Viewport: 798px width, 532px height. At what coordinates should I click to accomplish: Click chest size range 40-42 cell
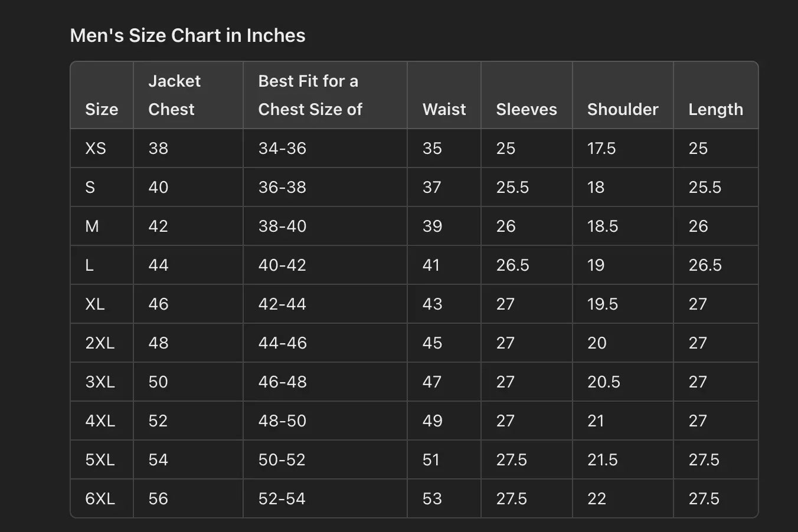282,265
